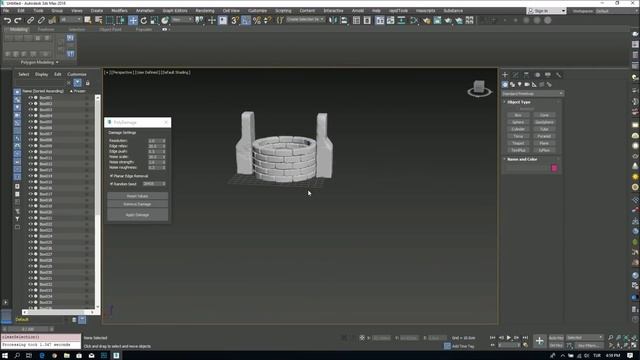640x360 pixels.
Task: Click the Reset Values button in PolyDamage
Action: click(137, 196)
